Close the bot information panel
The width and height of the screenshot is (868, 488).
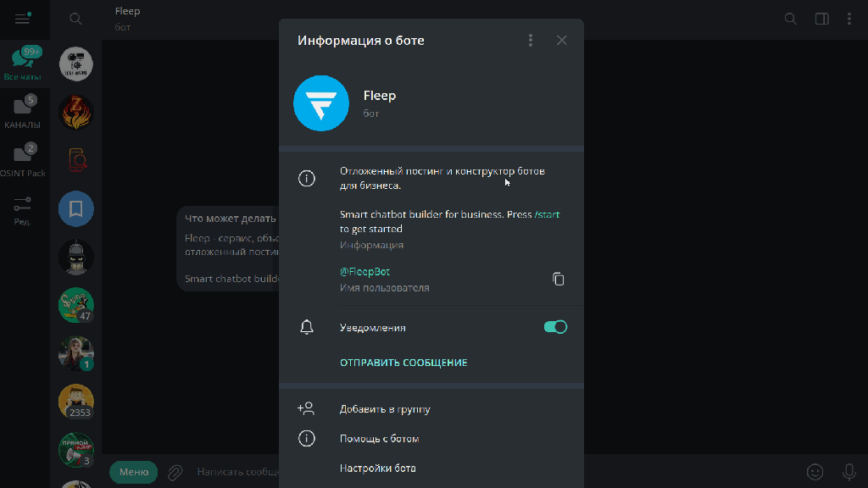(x=561, y=41)
